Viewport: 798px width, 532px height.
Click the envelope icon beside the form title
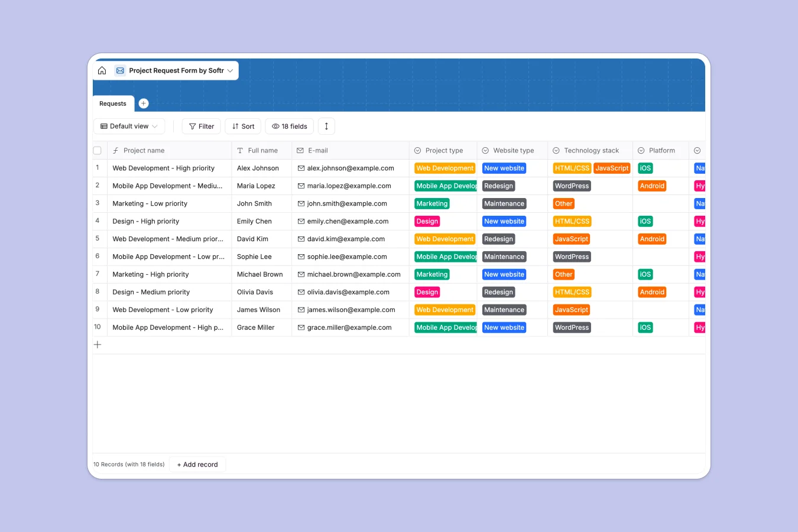120,70
